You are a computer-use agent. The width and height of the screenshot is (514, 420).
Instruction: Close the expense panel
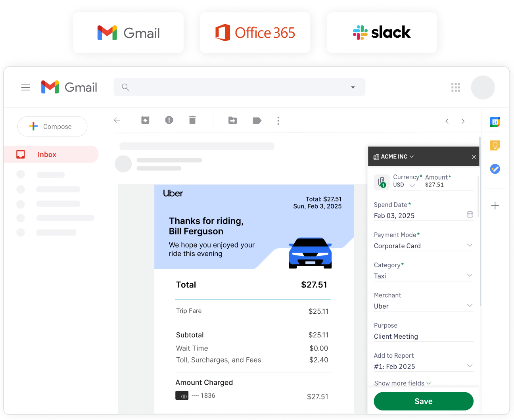tap(474, 157)
